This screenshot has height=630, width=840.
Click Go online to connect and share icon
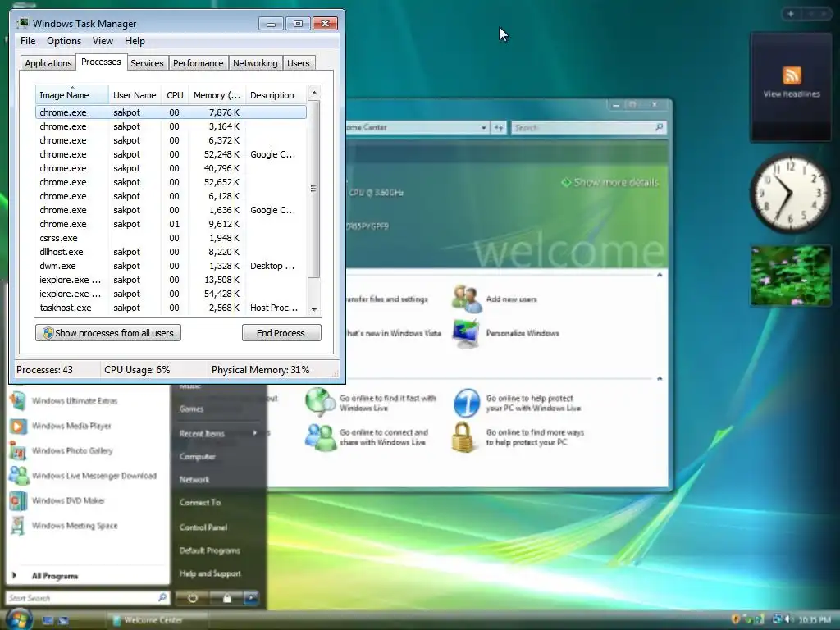point(320,438)
